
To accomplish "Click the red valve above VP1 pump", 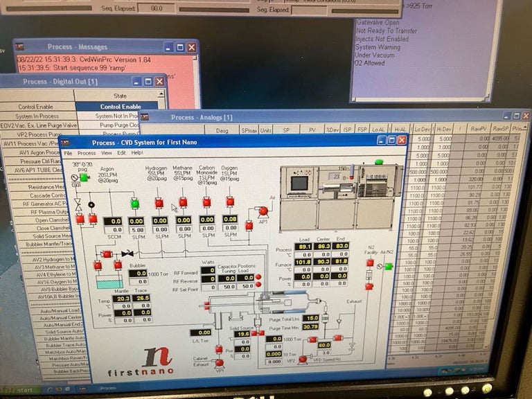I will pyautogui.click(x=219, y=349).
